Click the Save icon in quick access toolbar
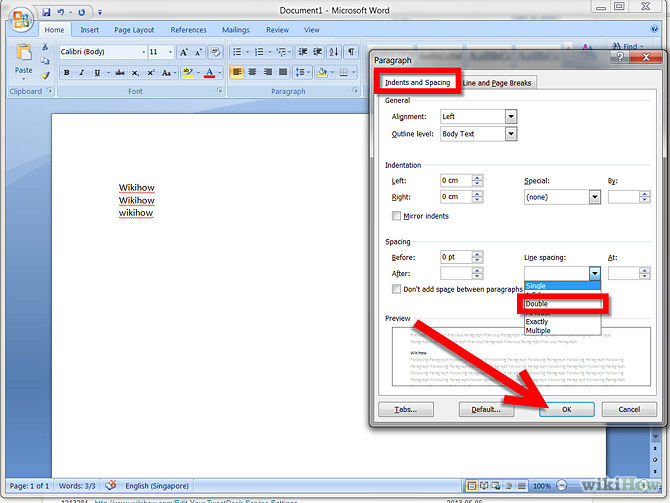This screenshot has width=670, height=503. (x=47, y=13)
